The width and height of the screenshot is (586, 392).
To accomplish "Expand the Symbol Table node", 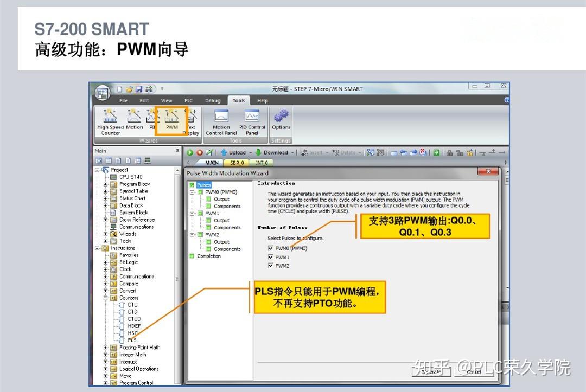I will (x=105, y=191).
